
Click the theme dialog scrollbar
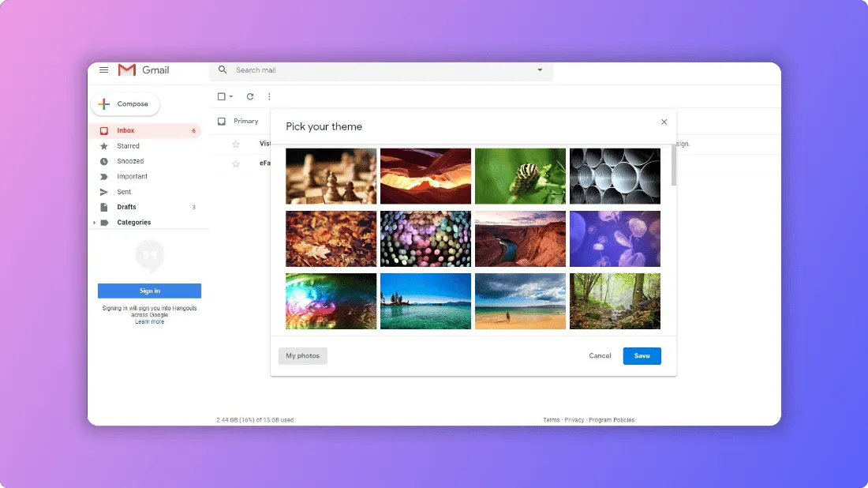click(674, 165)
